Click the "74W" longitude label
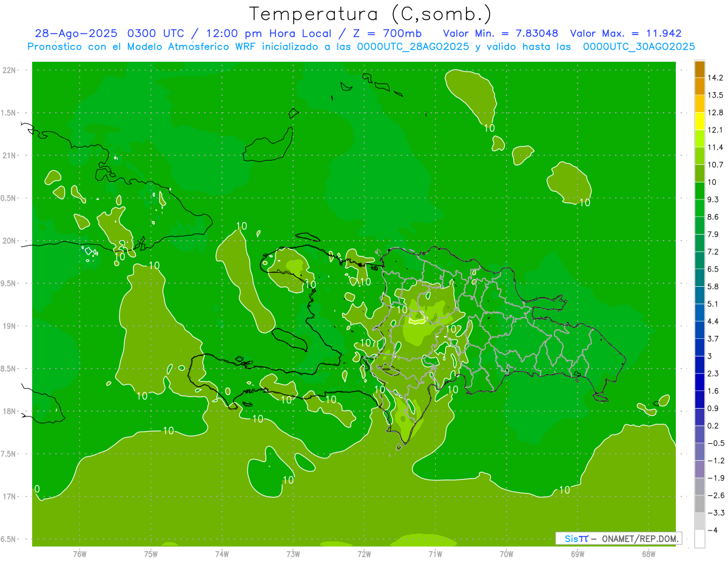 point(222,554)
